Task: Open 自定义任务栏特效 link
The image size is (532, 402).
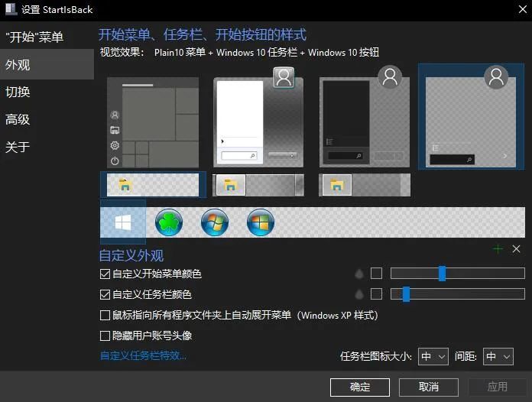Action: pos(143,355)
